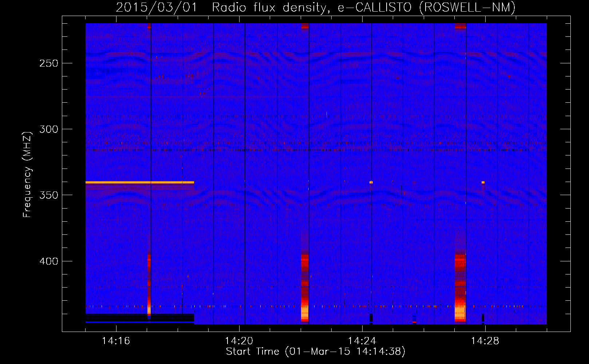Click the 400 frequency tick label
Image resolution: width=589 pixels, height=364 pixels.
pyautogui.click(x=49, y=261)
